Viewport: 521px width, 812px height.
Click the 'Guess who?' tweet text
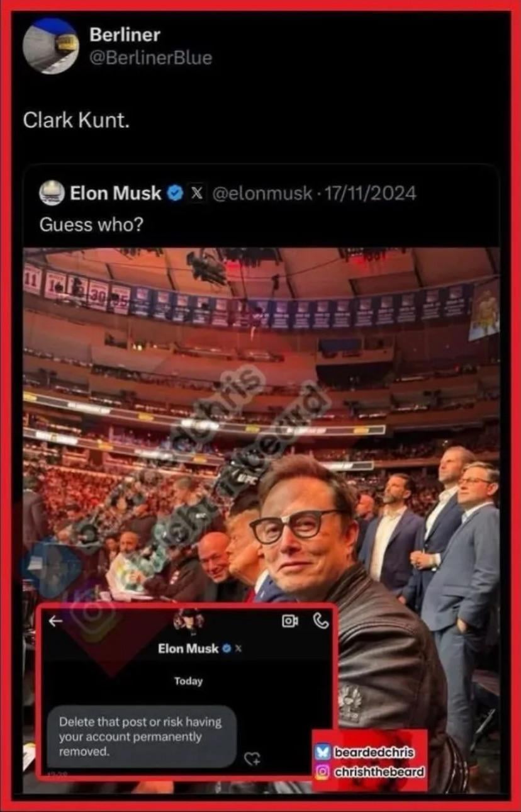91,223
